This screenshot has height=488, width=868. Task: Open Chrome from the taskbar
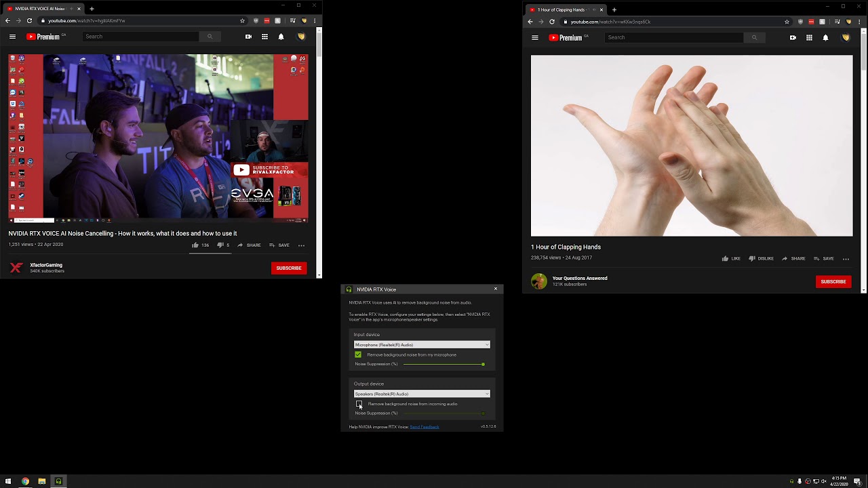[x=25, y=481]
